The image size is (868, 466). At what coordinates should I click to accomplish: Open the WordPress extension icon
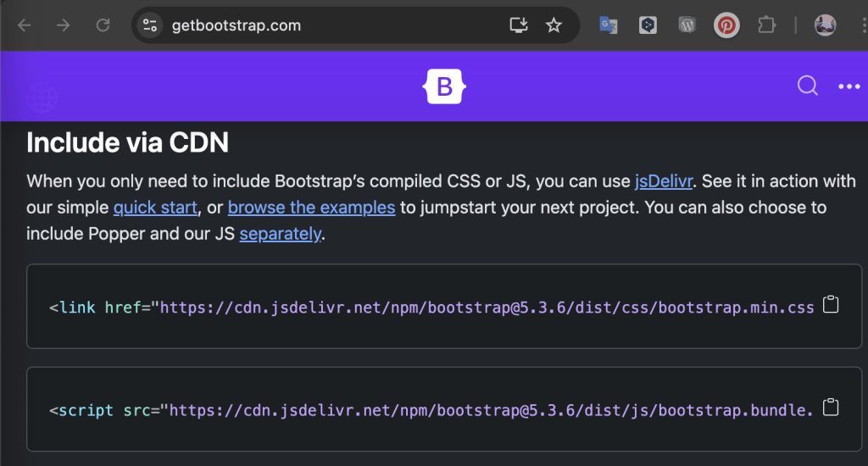coord(687,25)
